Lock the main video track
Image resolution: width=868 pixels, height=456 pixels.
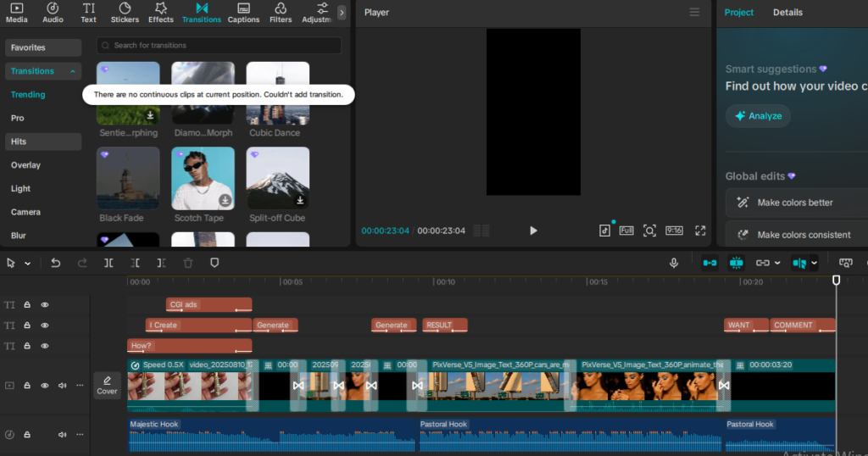click(27, 386)
